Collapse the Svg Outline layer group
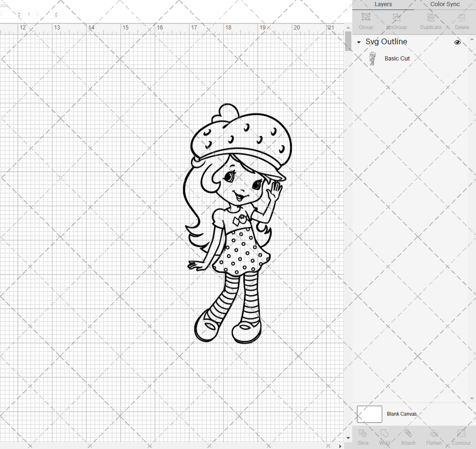 [x=358, y=42]
